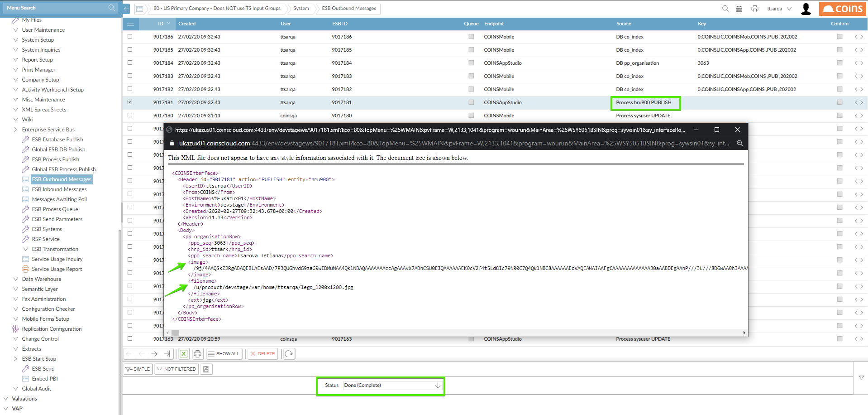Open ESB Outbound Messages breadcrumb tab

tap(349, 9)
